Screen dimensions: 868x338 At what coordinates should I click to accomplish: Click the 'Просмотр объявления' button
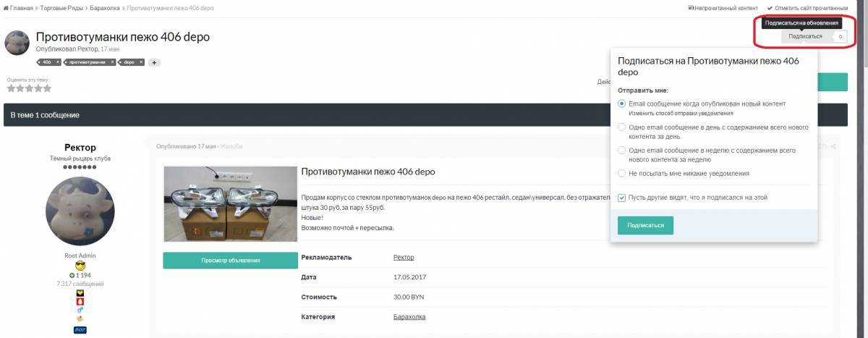pyautogui.click(x=230, y=261)
